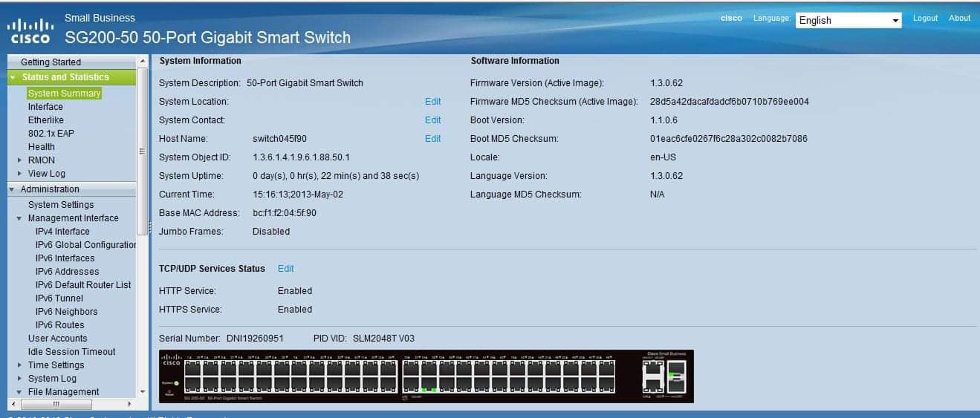The height and width of the screenshot is (418, 980).
Task: Open the IPv6 Routes page
Action: tap(59, 325)
